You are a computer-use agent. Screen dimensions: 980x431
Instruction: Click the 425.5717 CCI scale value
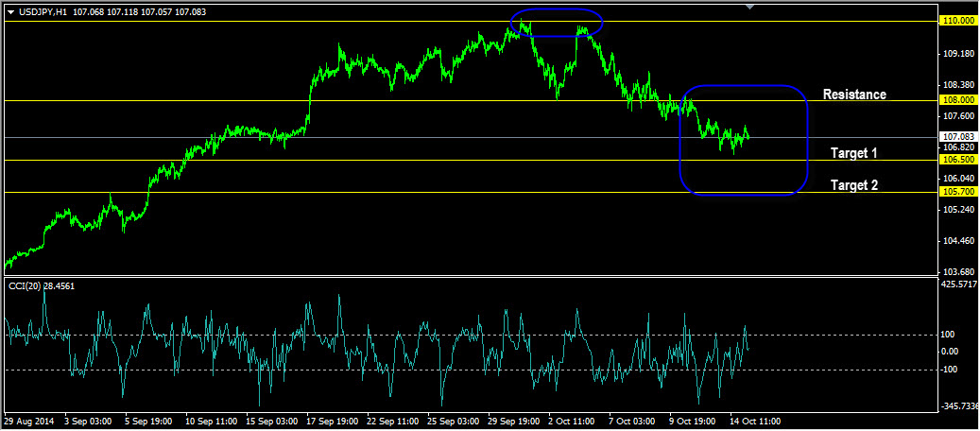[x=959, y=284]
